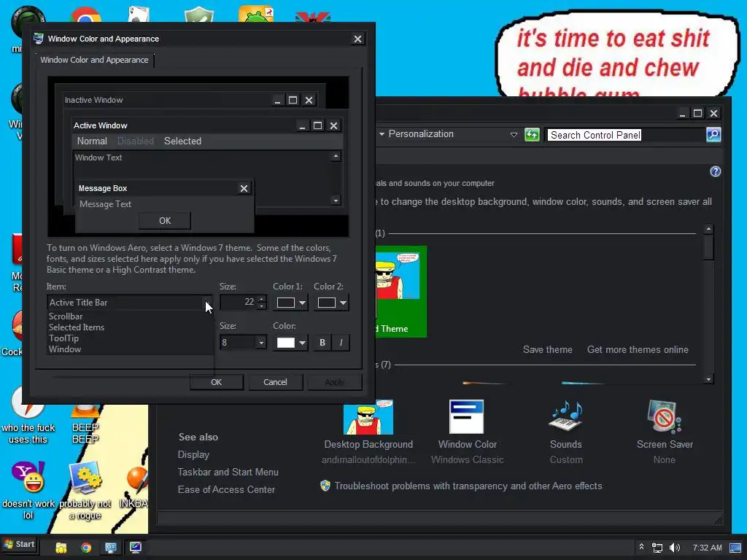
Task: Click the preview Window Text scroll up arrow
Action: point(336,156)
